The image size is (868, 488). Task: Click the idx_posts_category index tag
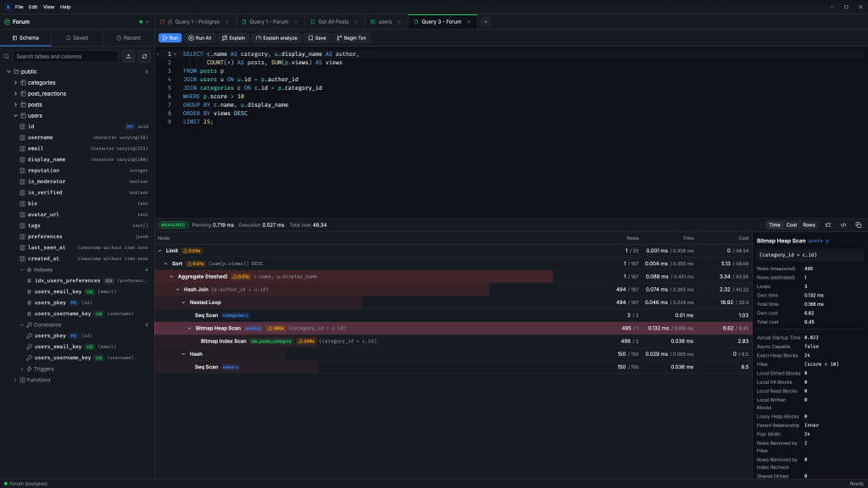point(271,341)
